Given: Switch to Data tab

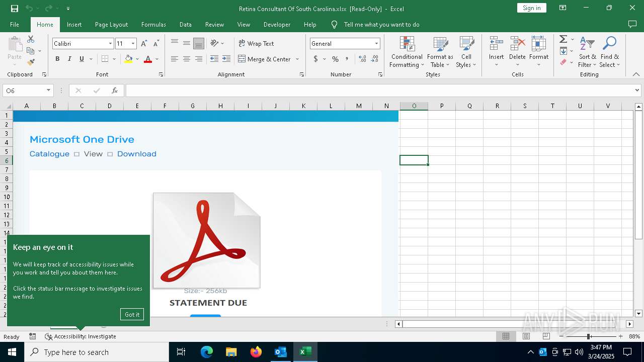Looking at the screenshot, I should pos(186,24).
